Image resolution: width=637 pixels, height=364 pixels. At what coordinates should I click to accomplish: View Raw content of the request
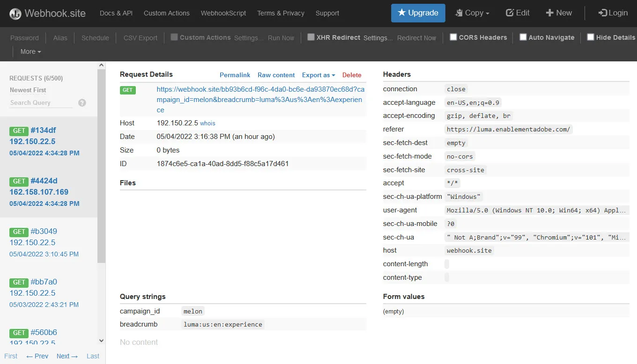(x=276, y=75)
